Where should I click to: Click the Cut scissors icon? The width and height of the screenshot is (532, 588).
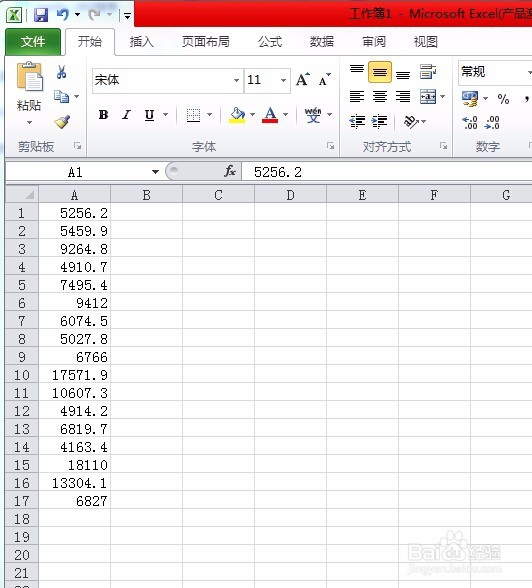tap(61, 72)
